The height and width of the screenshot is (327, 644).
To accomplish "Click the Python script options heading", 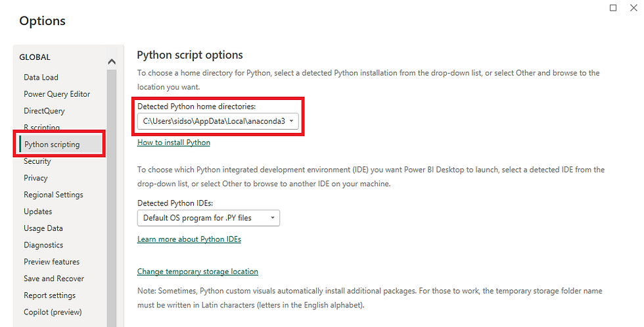I will click(x=190, y=55).
